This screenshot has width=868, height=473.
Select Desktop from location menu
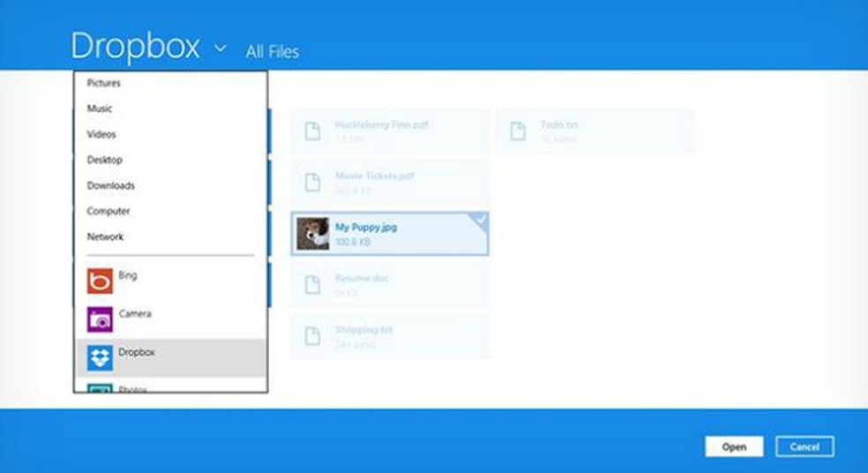(x=105, y=160)
